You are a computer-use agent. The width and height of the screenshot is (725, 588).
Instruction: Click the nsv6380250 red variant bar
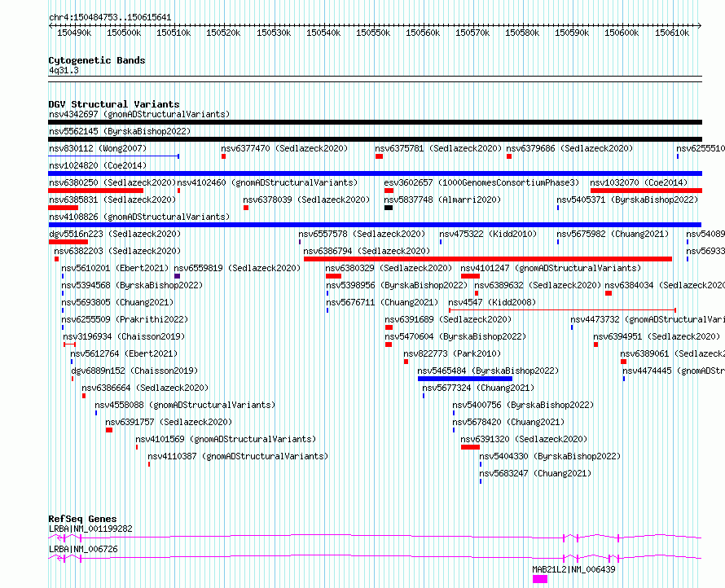95,191
